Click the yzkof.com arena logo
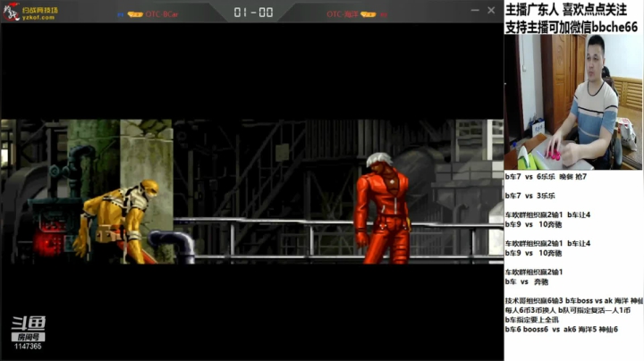 (30, 12)
